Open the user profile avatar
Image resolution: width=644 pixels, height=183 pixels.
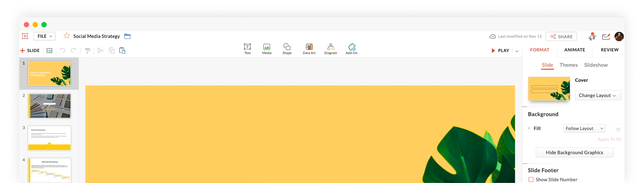point(619,37)
